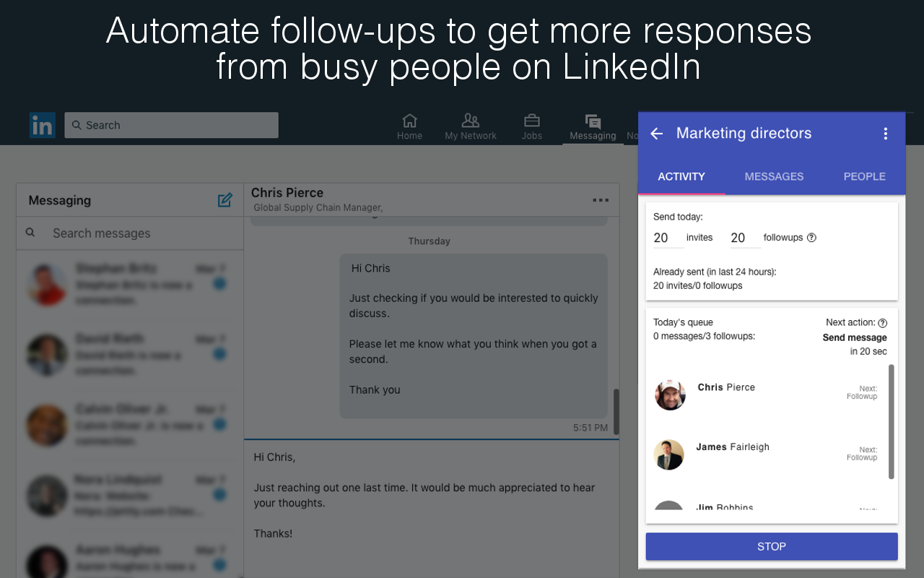Click James Fairleigh's profile photo in the queue

pos(669,454)
